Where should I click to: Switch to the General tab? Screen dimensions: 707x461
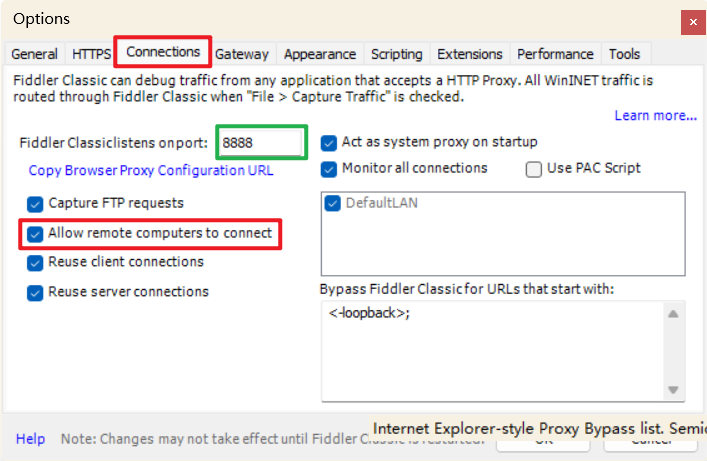35,54
